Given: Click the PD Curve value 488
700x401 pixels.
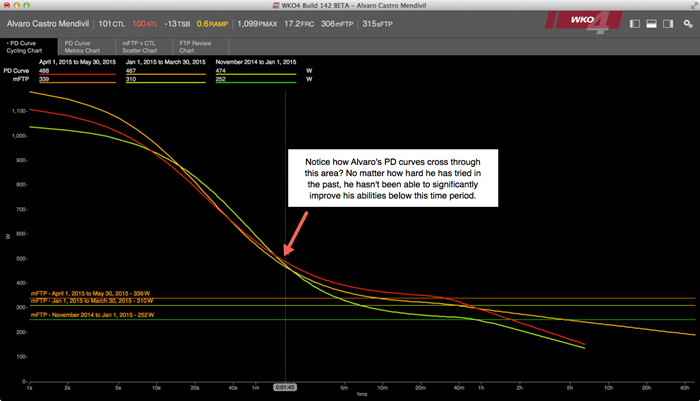Looking at the screenshot, I should tap(44, 71).
